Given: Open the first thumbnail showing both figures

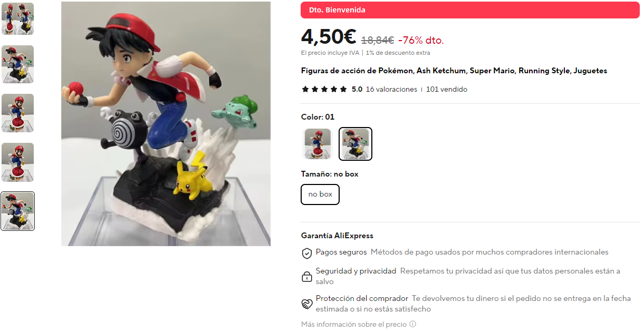Looking at the screenshot, I should [18, 19].
